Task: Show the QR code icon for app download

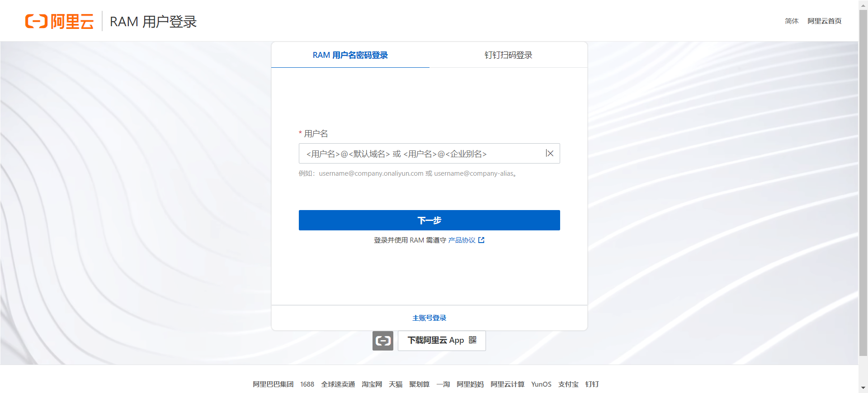Action: pyautogui.click(x=473, y=340)
